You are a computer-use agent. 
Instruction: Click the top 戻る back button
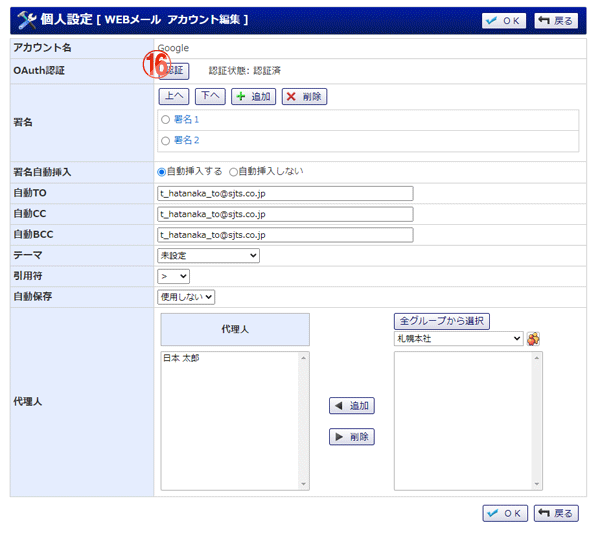pos(556,21)
